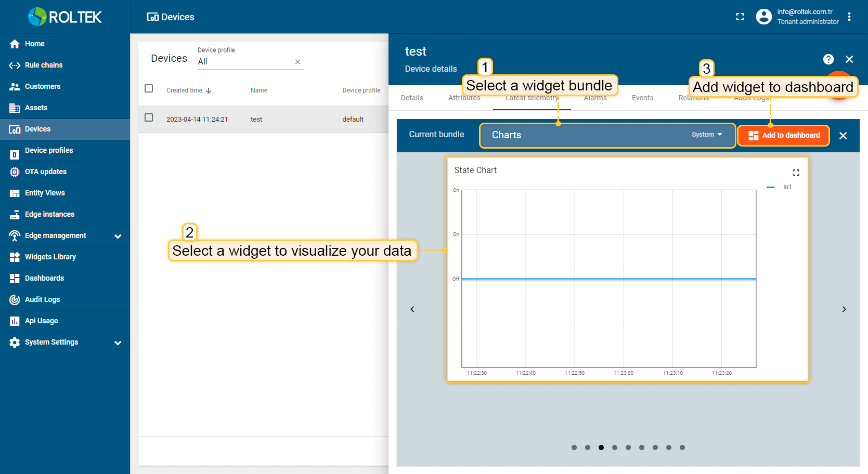Switch to the Details tab
868x474 pixels.
(412, 98)
